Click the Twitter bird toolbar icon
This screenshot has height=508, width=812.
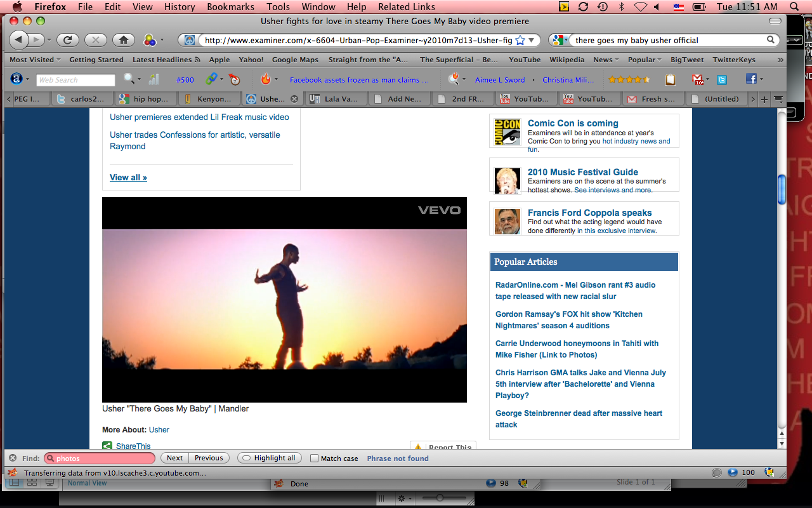(x=721, y=79)
